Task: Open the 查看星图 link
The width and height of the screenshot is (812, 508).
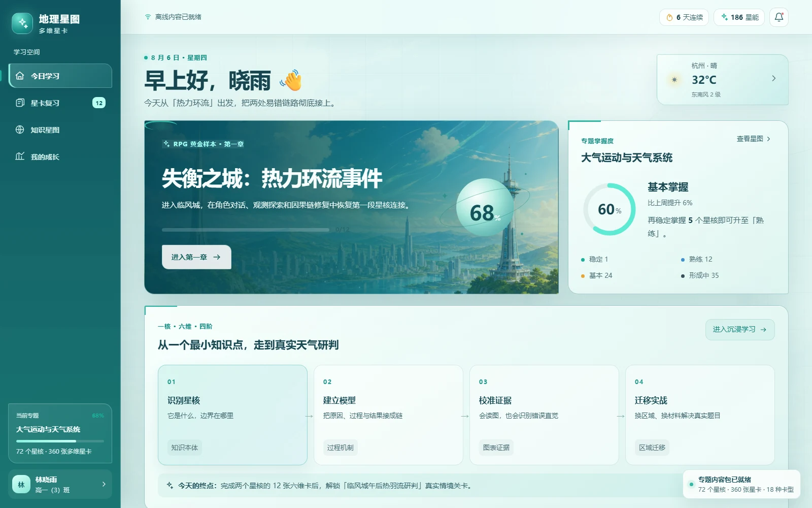Action: pyautogui.click(x=754, y=139)
